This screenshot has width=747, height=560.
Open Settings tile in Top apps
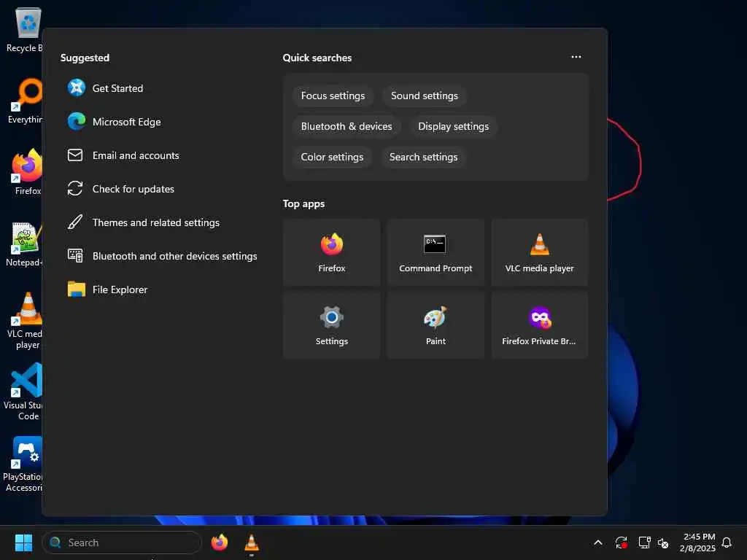(x=332, y=325)
